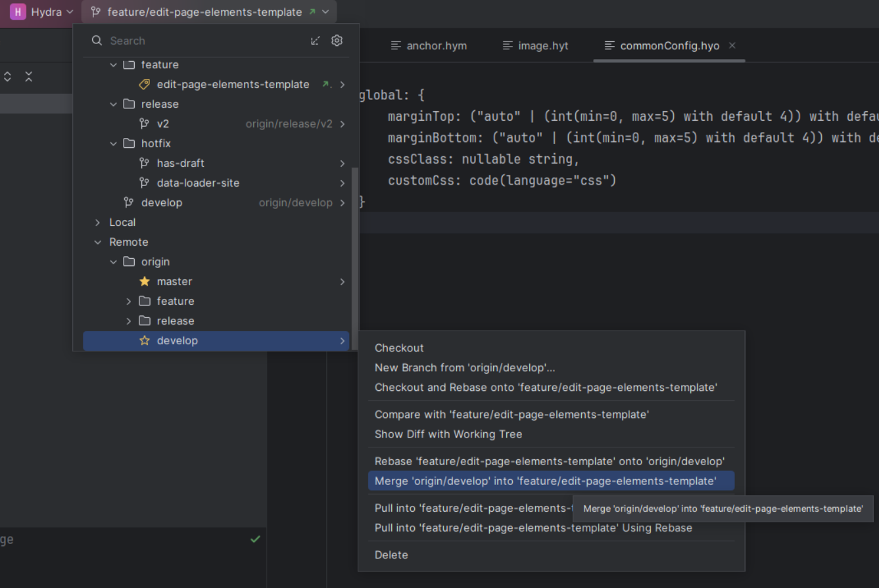
Task: Collapse the Remote branches node
Action: click(x=98, y=242)
